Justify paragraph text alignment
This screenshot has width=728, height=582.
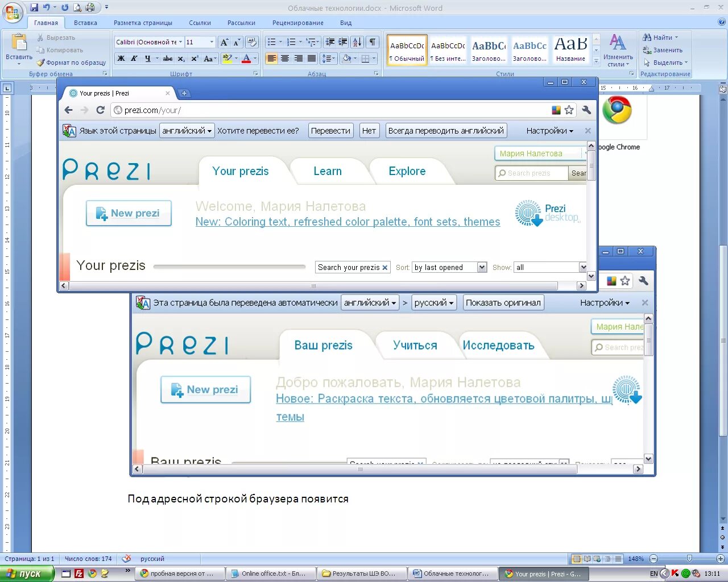click(x=312, y=59)
